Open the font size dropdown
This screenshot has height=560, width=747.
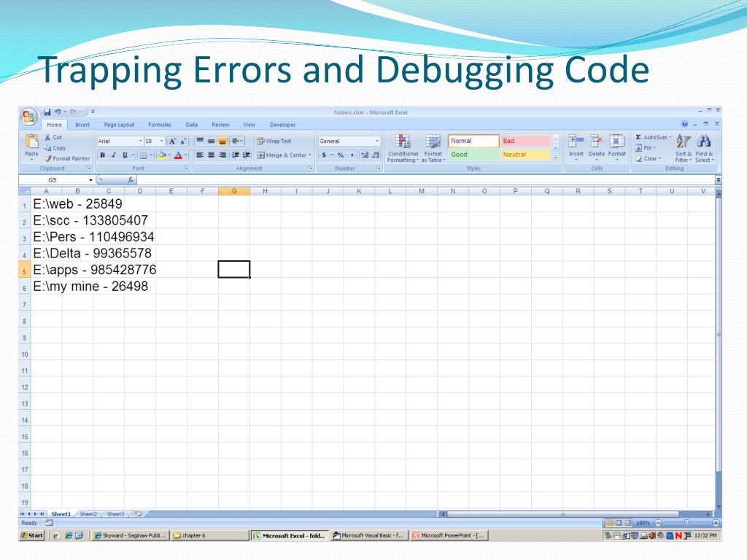pos(161,141)
